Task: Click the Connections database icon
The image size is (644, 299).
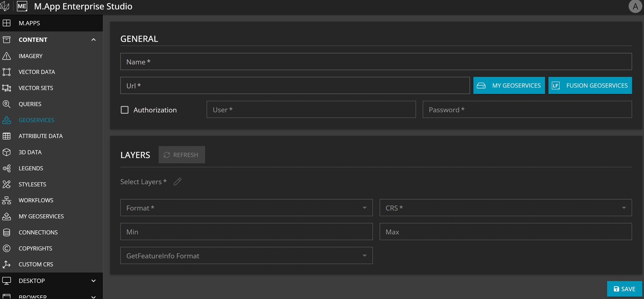Action: (x=6, y=232)
